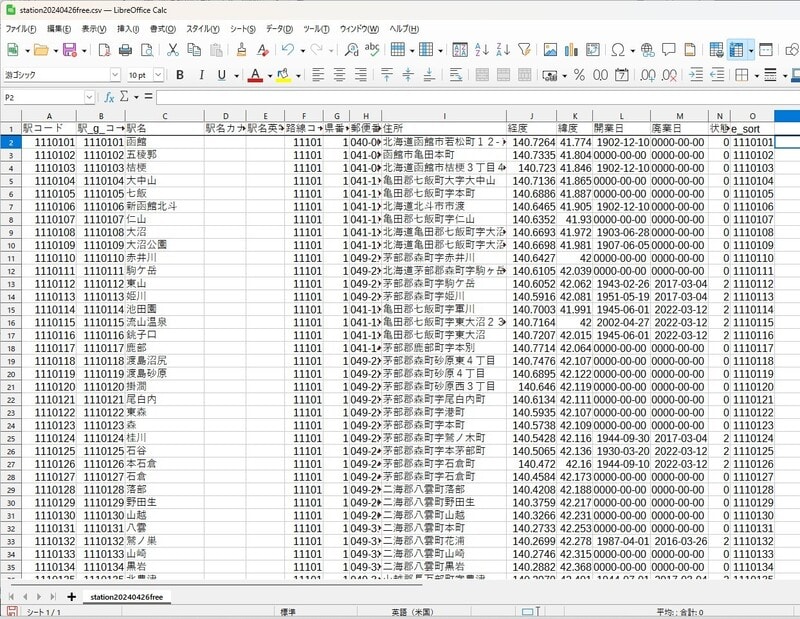Open the ファイル (File) menu
Viewport: 800px width, 619px height.
20,29
